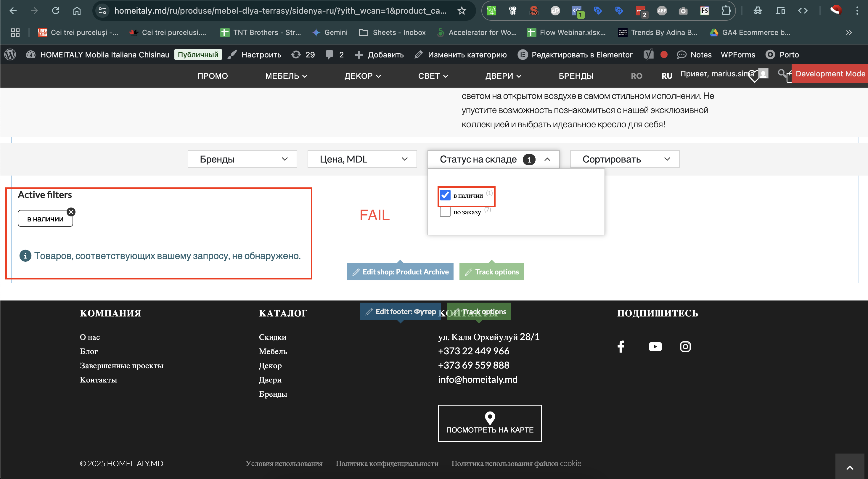Click the Development Mode badge
Screen dimensions: 868x479
click(830, 74)
